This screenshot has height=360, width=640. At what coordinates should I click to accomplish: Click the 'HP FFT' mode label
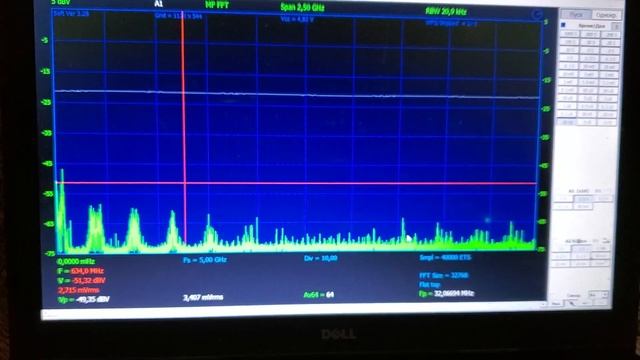pos(217,5)
